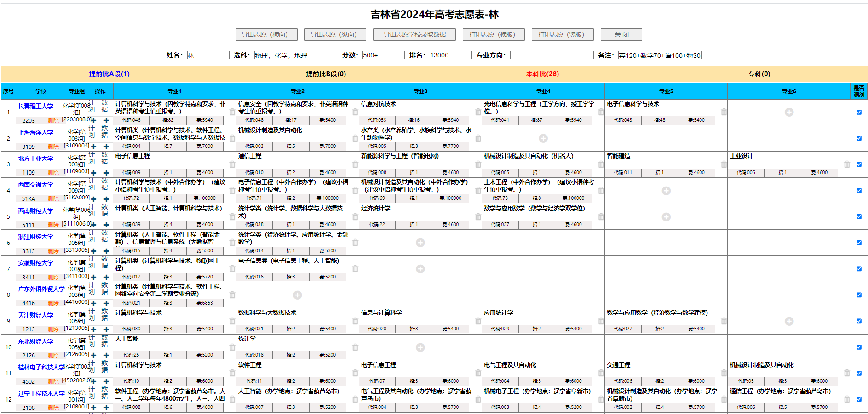
Task: Delete 智能建造 major using its trash icon
Action: (x=724, y=164)
